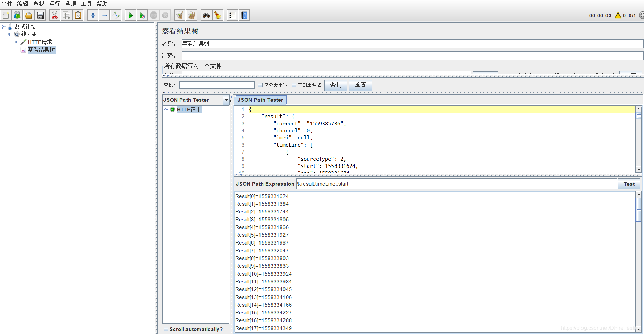Click the grey Stop icon
Screen dimensions: 644x334
tap(154, 15)
